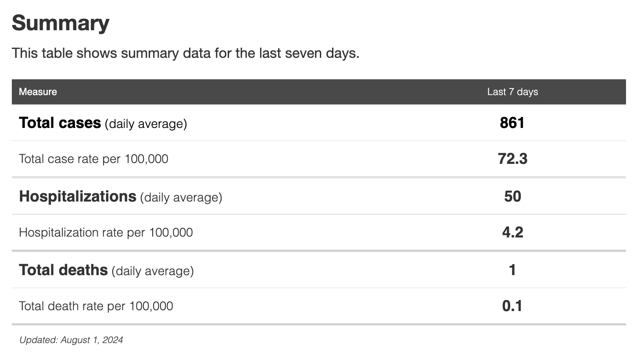Click the bold Total cases label
Image resolution: width=644 pixels, height=354 pixels.
click(x=60, y=123)
